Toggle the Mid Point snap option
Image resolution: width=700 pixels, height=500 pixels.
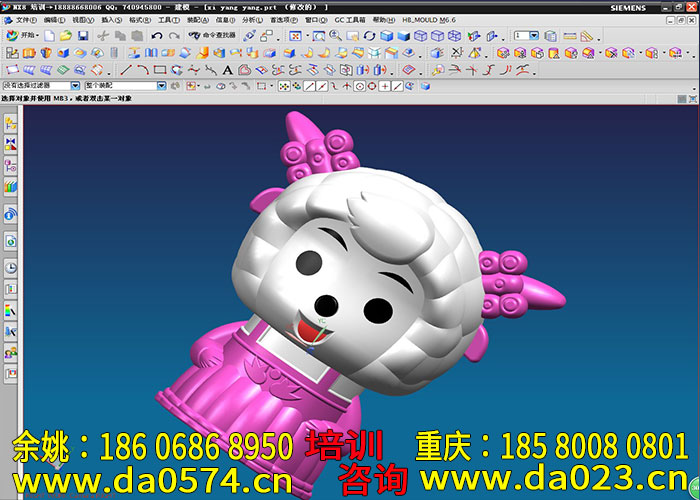(321, 86)
